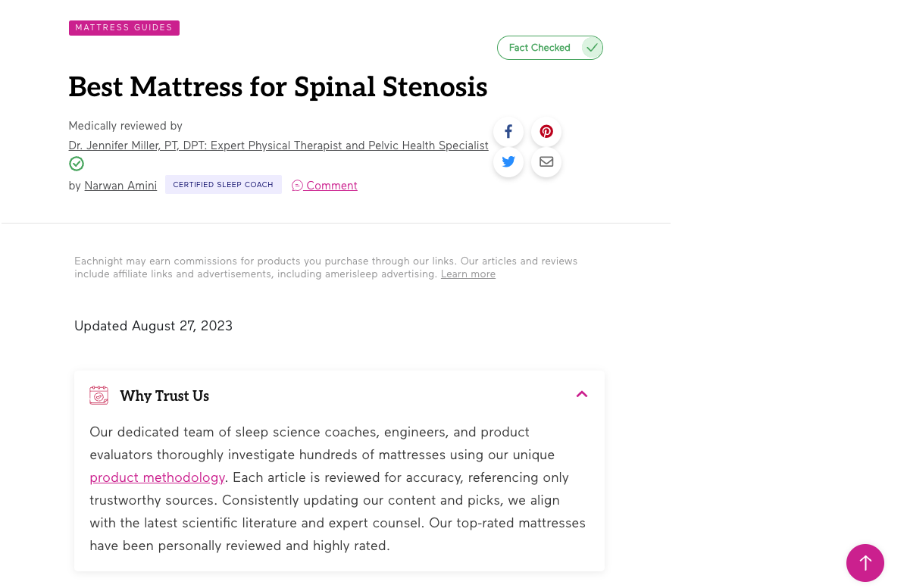This screenshot has width=907, height=588.
Task: Open the product methodology link
Action: 157,477
